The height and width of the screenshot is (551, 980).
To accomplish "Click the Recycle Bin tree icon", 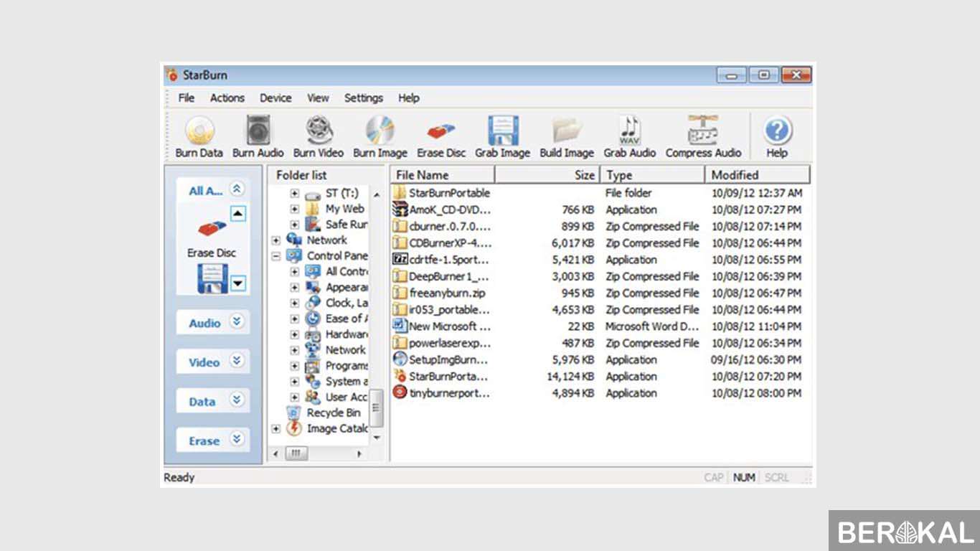I will [x=294, y=413].
